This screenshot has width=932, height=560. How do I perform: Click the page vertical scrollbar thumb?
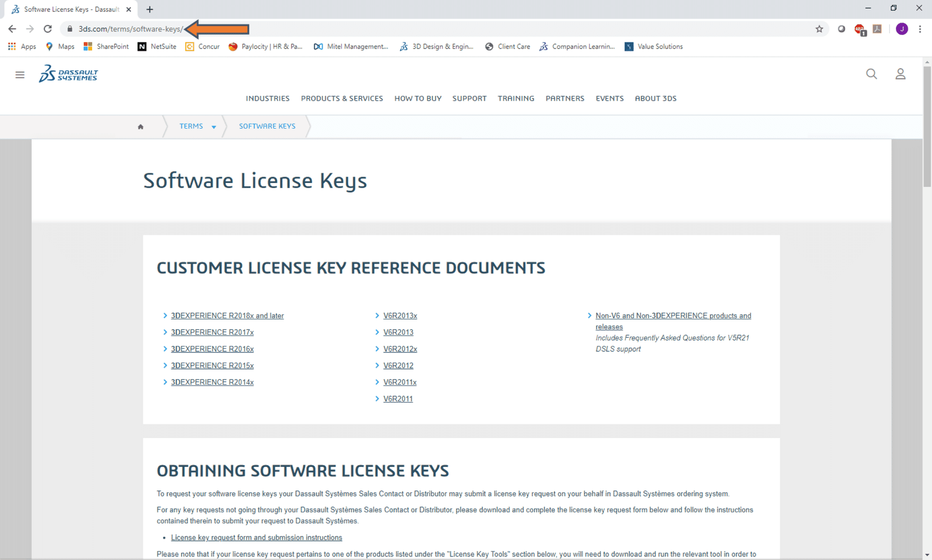click(927, 126)
